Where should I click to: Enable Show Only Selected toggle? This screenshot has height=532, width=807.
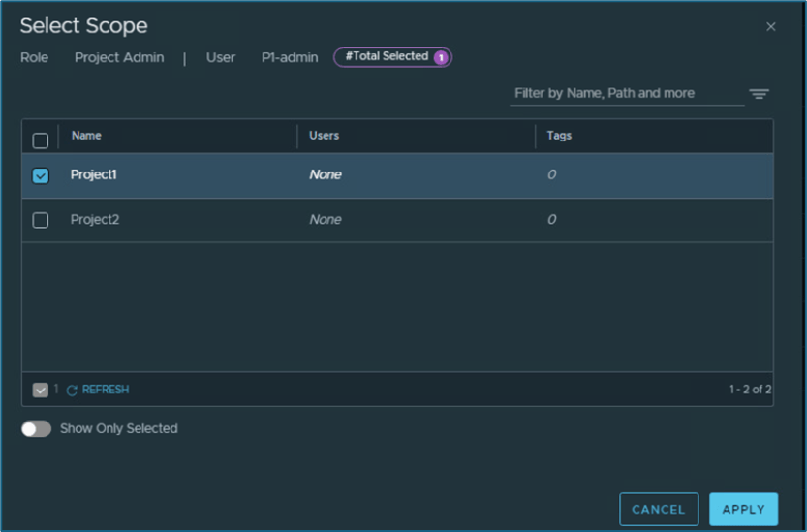click(x=37, y=428)
